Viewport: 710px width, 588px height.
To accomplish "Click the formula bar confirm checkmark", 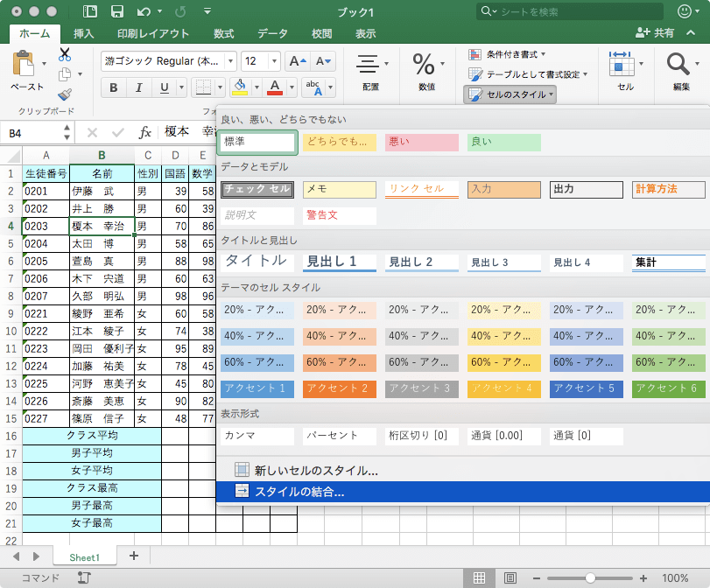I will point(117,133).
